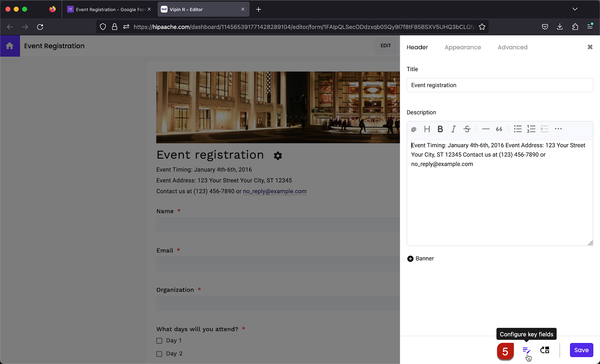Toggle bold formatting for the description
Viewport: 600px width, 364px height.
coord(440,129)
